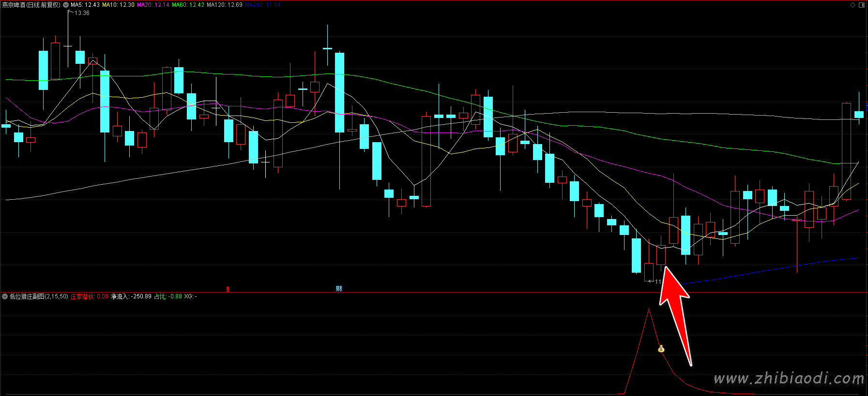
Task: Select the yellow MA10 label
Action: coord(118,5)
